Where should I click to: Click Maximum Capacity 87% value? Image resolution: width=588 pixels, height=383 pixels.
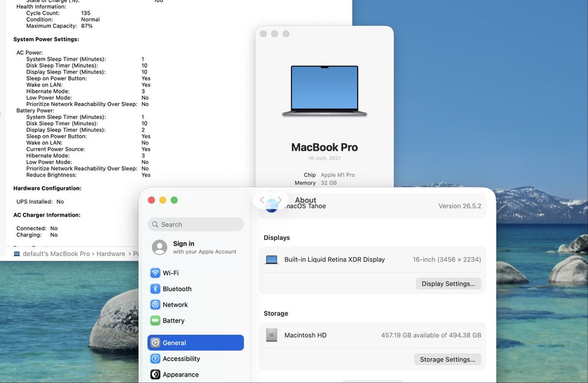(86, 26)
